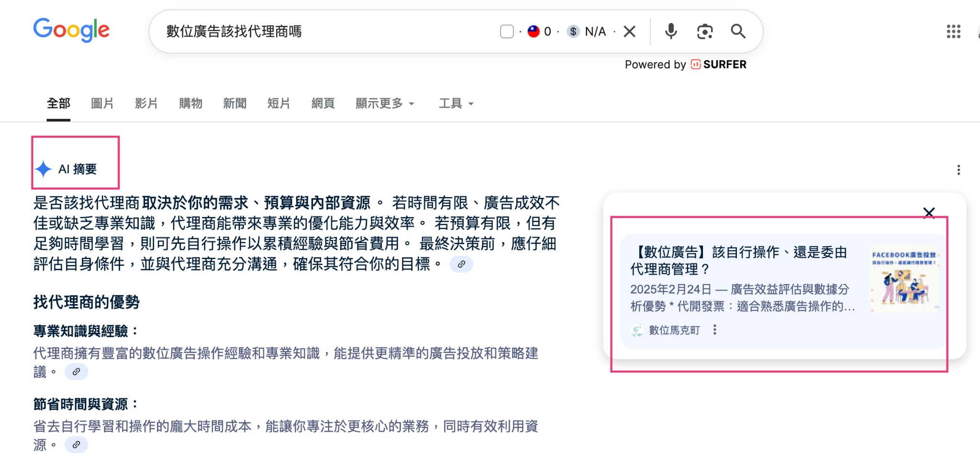This screenshot has height=456, width=980.
Task: Open Google Lens camera search
Action: [704, 31]
